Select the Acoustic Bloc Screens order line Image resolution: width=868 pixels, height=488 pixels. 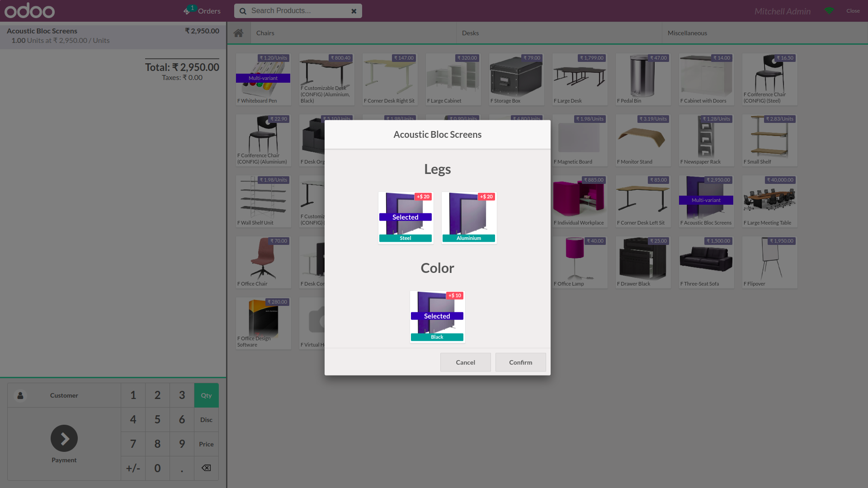[113, 36]
